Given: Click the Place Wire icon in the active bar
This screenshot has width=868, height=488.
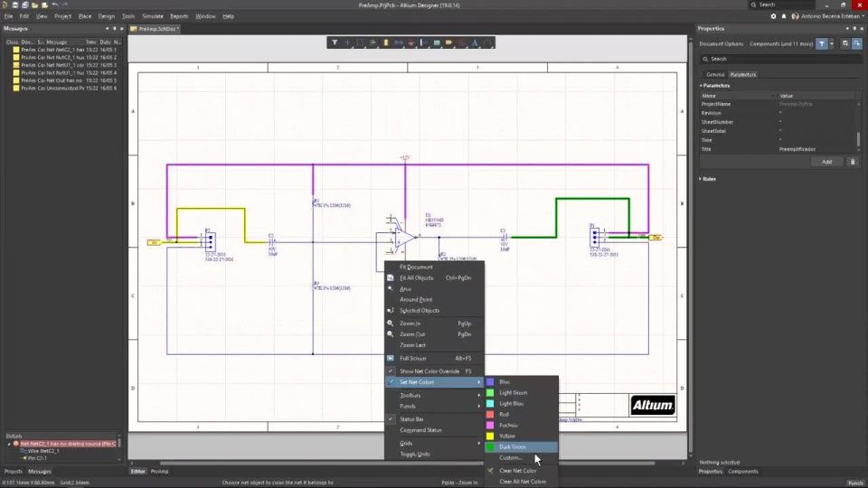Looking at the screenshot, I should pos(398,42).
